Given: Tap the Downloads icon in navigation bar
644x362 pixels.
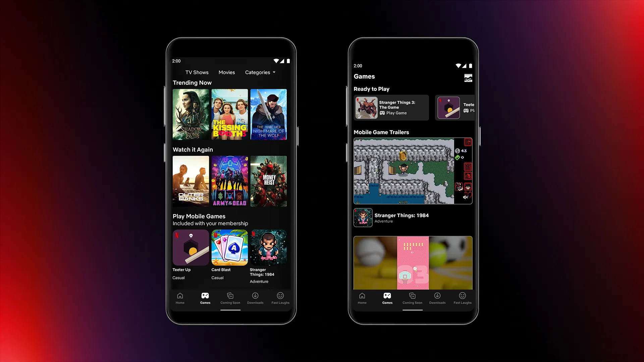Looking at the screenshot, I should click(255, 298).
